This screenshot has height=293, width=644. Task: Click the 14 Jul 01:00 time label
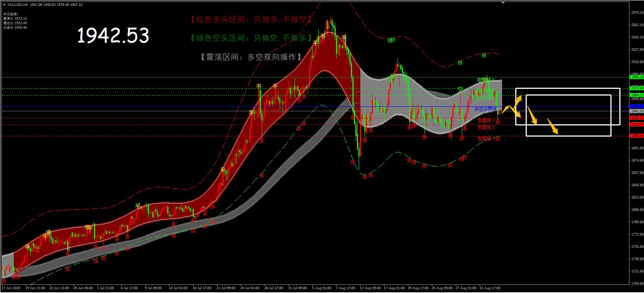(x=178, y=288)
